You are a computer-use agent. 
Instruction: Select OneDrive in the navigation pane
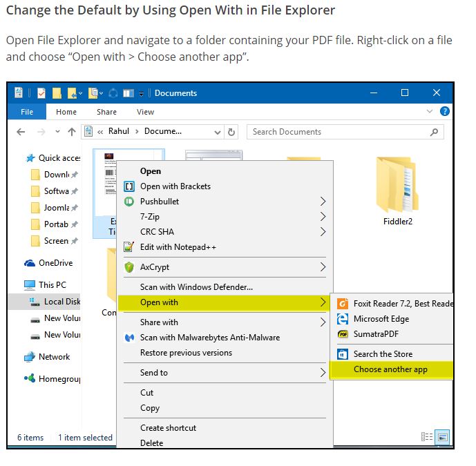click(x=55, y=263)
